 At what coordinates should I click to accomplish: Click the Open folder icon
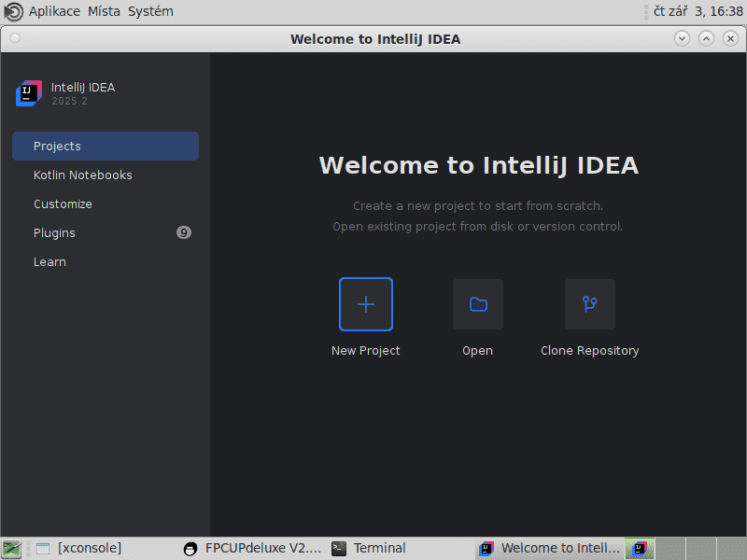point(478,304)
